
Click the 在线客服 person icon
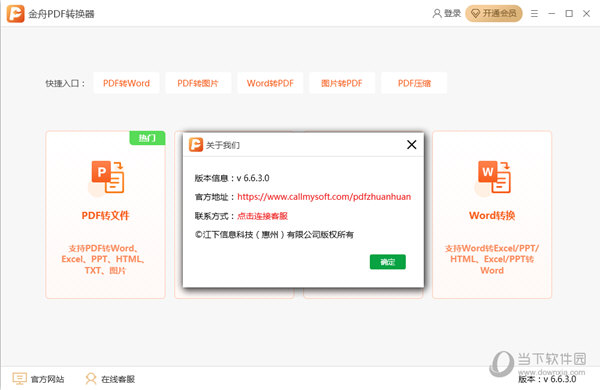pos(91,379)
